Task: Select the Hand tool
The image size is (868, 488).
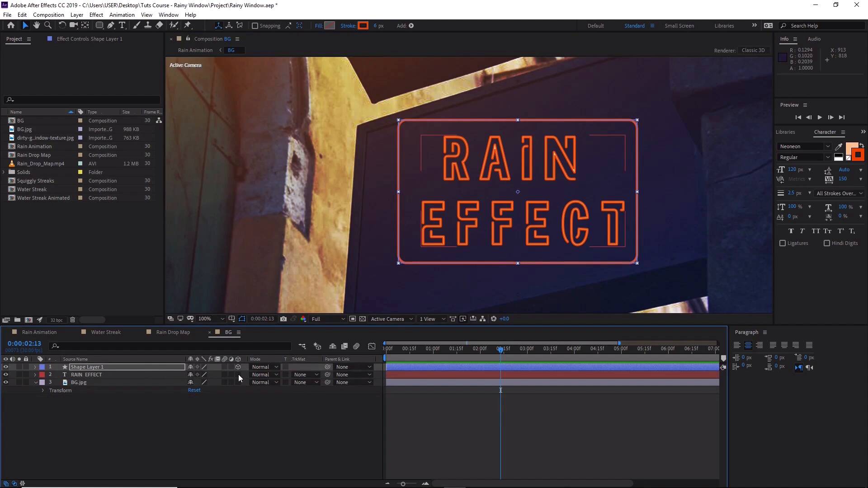Action: (37, 25)
